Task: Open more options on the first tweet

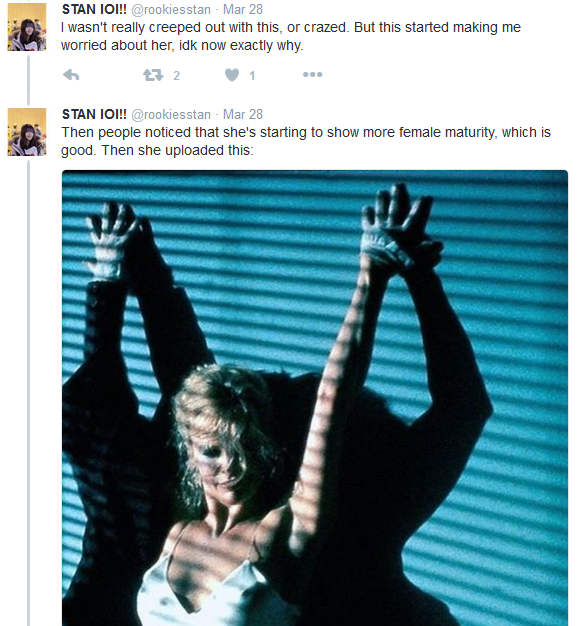Action: tap(313, 75)
